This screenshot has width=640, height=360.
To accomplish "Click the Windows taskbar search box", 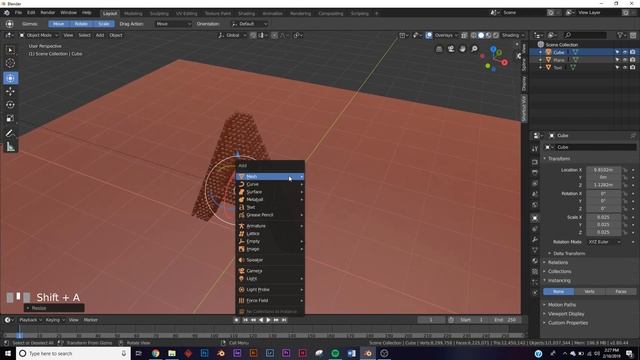I will pos(73,353).
